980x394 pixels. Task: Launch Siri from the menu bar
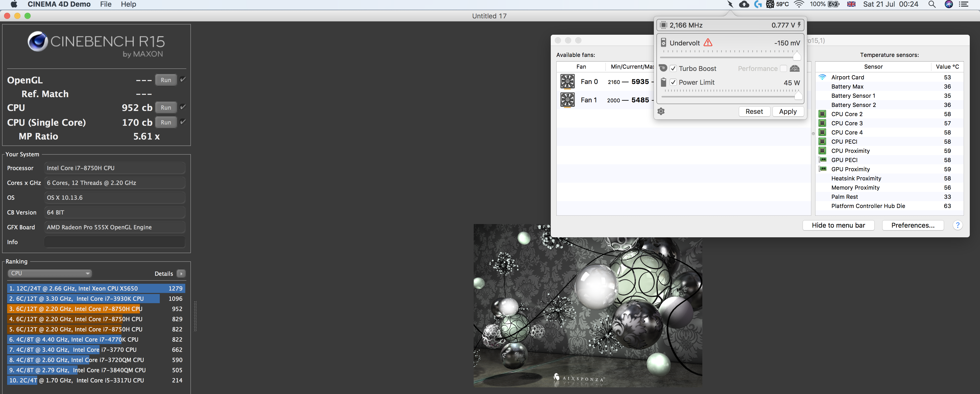point(949,4)
